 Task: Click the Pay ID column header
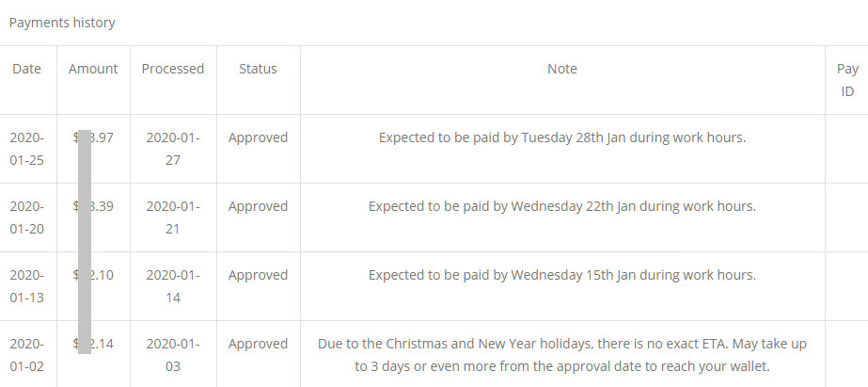tap(847, 80)
